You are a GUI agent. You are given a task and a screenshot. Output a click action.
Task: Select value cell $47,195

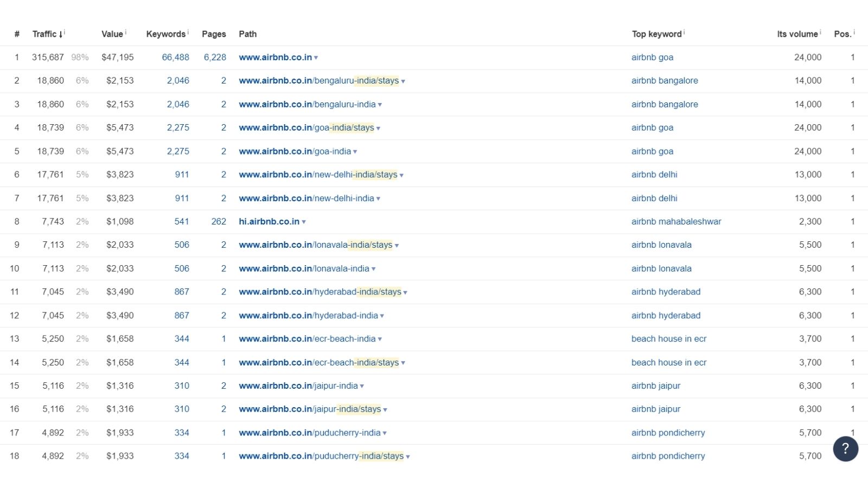tap(118, 57)
